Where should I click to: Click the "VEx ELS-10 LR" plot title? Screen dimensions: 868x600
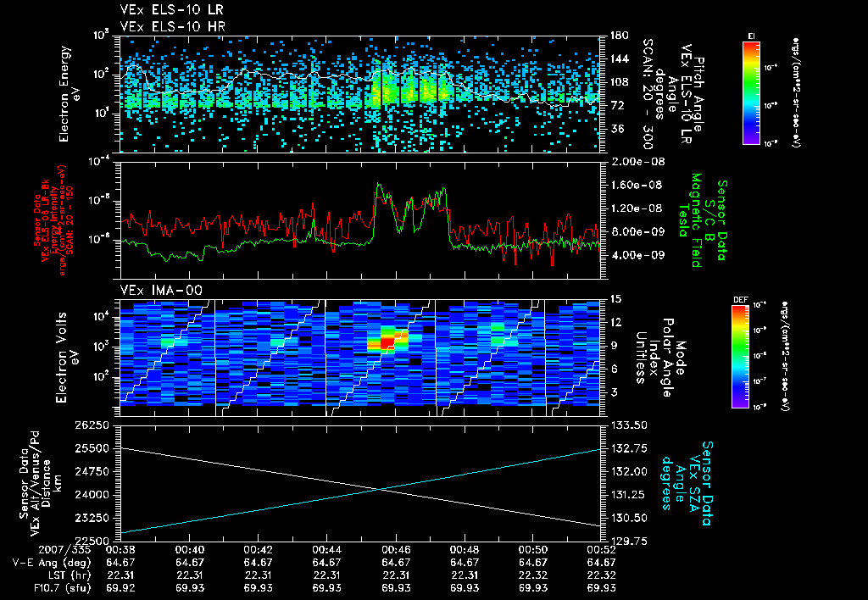click(171, 10)
